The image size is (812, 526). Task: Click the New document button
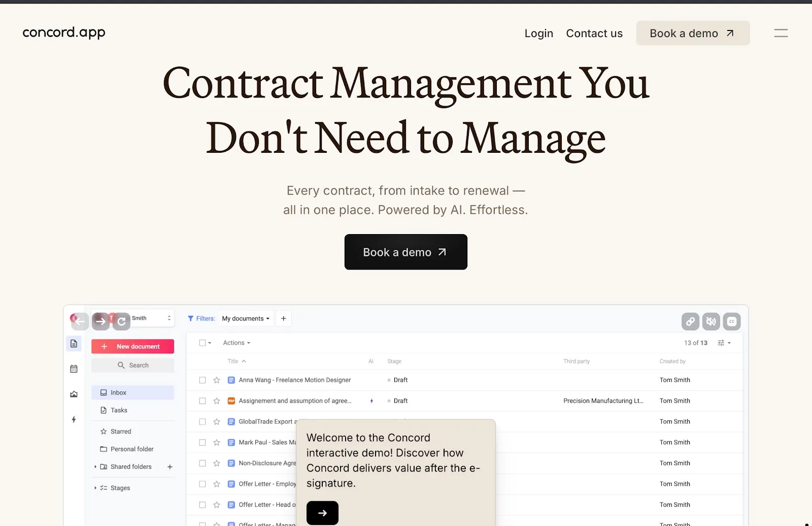pos(132,346)
